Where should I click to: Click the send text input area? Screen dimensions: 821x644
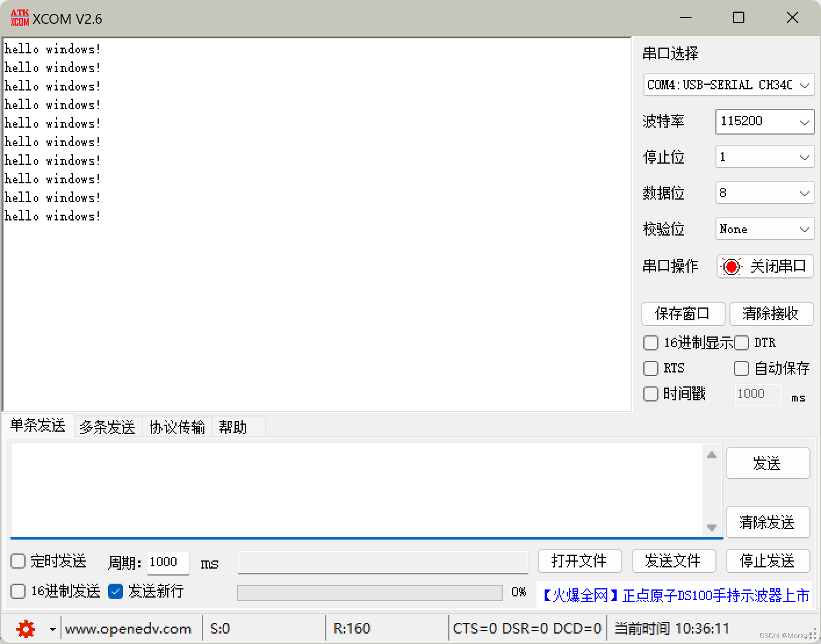click(357, 490)
